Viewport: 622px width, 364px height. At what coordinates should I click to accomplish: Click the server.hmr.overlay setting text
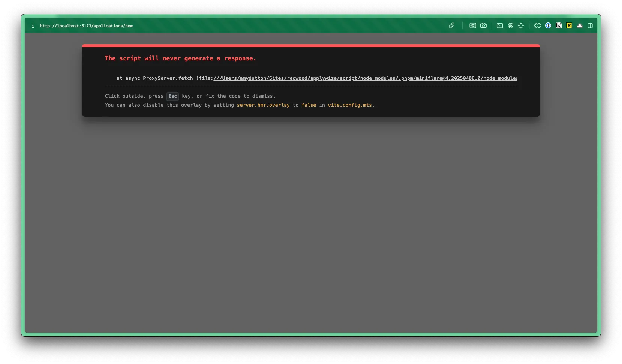(x=263, y=105)
